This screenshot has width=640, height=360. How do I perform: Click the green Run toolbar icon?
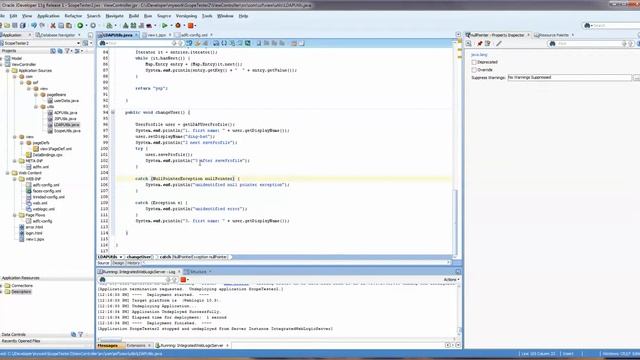pyautogui.click(x=165, y=26)
